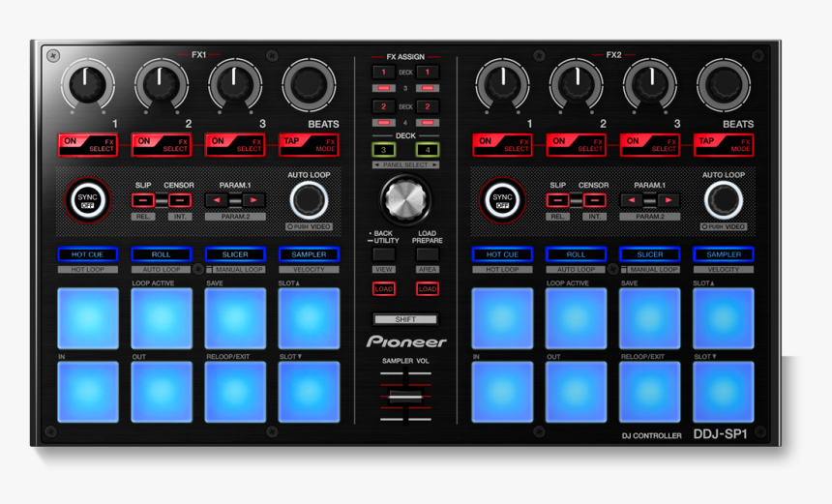Select SLICER mode on right deck
832x504 pixels.
650,254
